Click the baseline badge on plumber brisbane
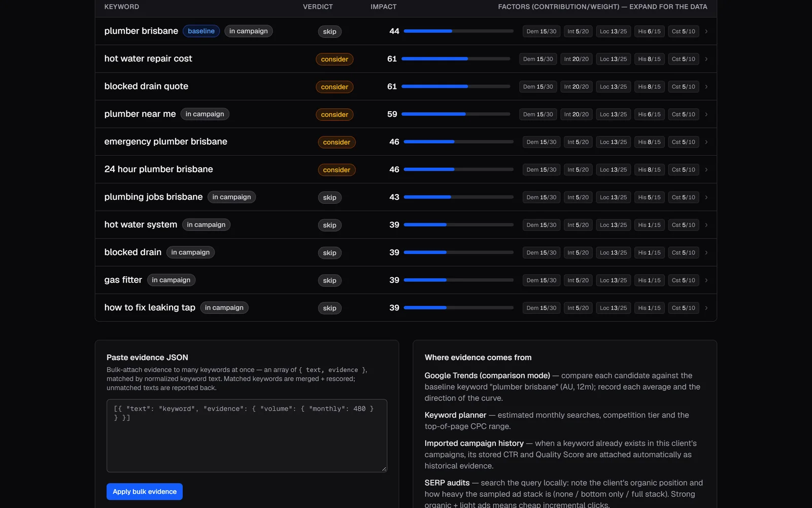Image resolution: width=812 pixels, height=508 pixels. (x=201, y=31)
